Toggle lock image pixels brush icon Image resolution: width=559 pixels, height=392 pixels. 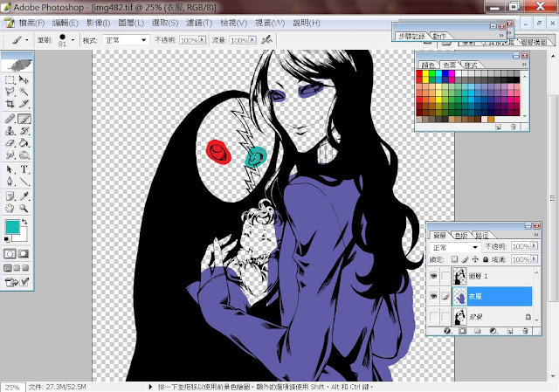[x=465, y=259]
